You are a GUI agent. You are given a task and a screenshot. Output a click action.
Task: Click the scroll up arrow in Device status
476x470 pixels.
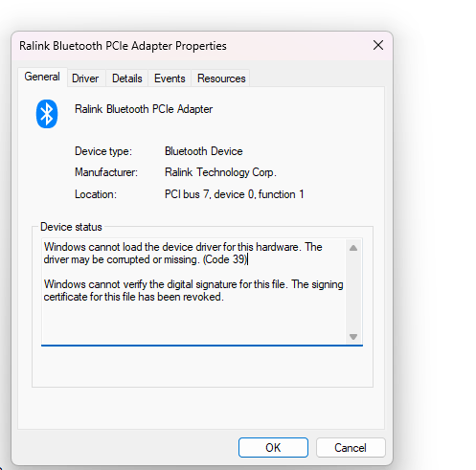click(x=353, y=248)
